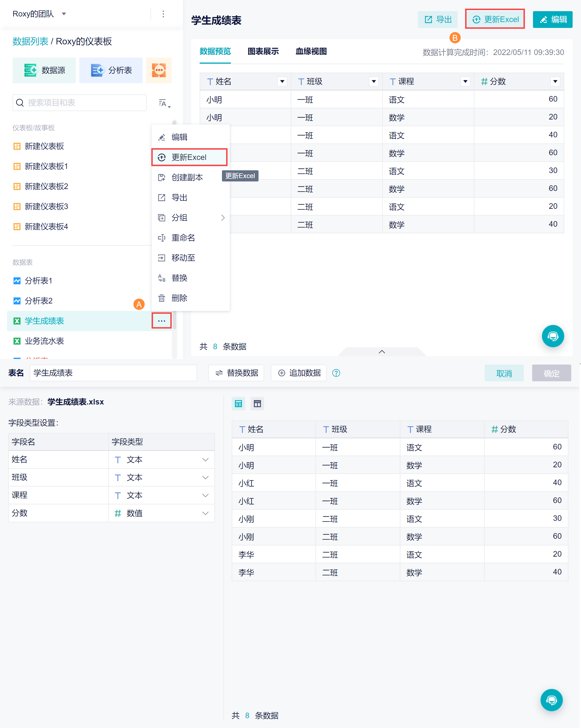Switch to the first table view icon

tap(238, 404)
